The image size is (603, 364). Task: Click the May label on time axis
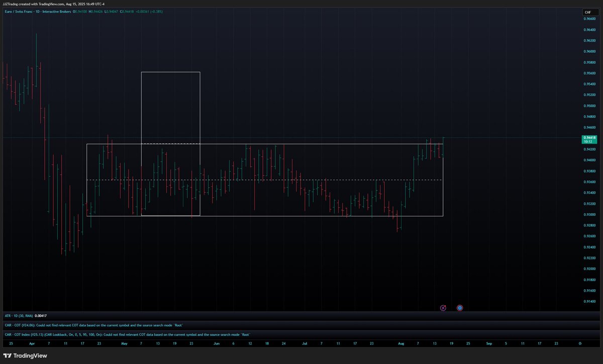tap(124, 344)
